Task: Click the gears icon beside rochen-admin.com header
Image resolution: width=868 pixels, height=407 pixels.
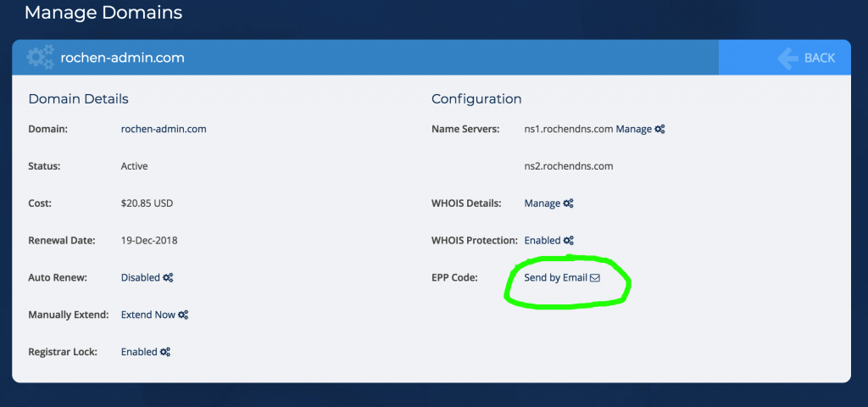Action: [x=41, y=57]
